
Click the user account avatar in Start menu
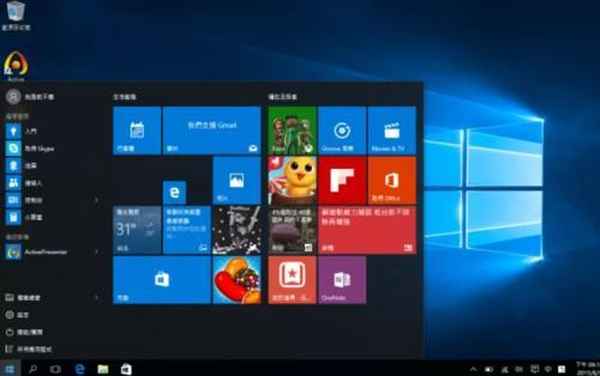tap(13, 97)
